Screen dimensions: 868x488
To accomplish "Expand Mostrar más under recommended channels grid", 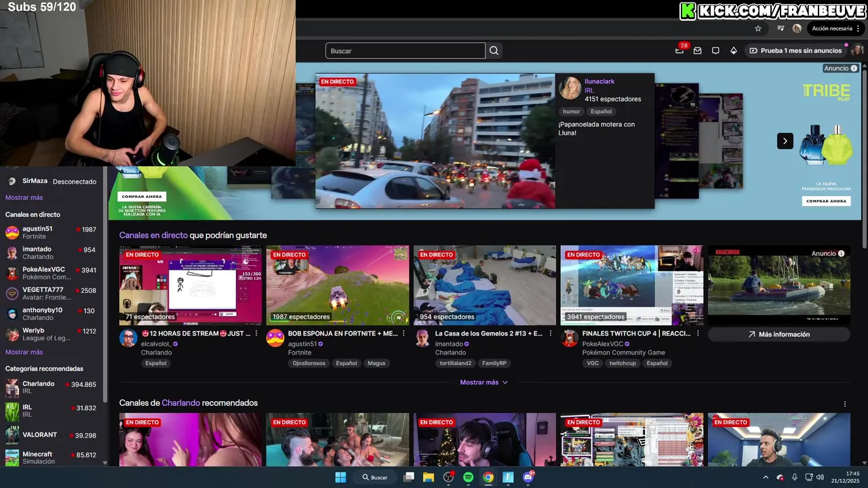I will pyautogui.click(x=484, y=382).
